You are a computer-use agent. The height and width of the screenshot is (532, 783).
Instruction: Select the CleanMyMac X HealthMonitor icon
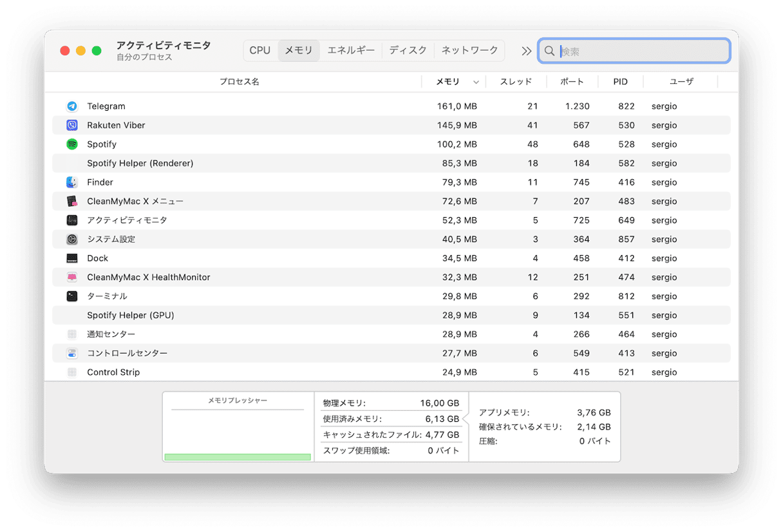pyautogui.click(x=72, y=278)
